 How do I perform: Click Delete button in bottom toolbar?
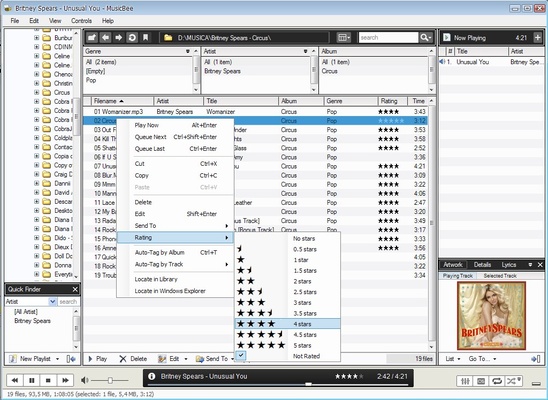point(133,359)
